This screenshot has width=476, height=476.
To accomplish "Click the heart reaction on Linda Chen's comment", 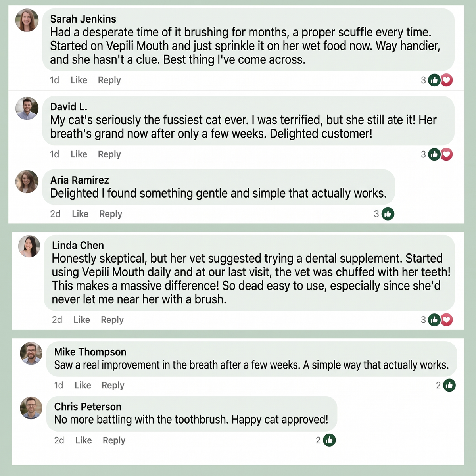I will click(447, 320).
